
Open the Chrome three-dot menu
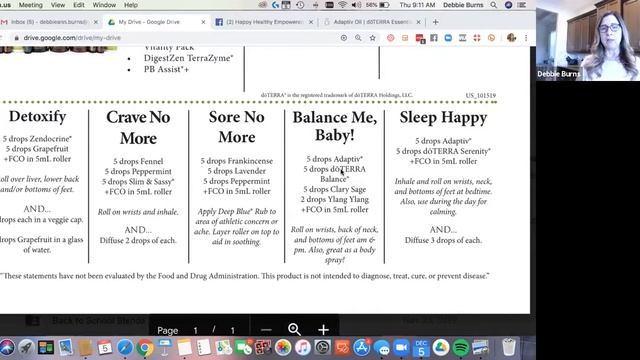tap(526, 38)
